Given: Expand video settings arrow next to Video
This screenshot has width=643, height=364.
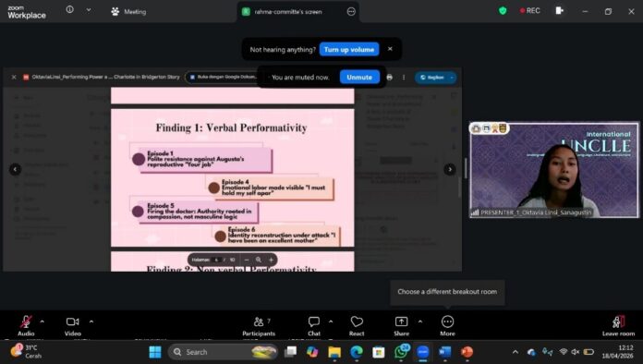Looking at the screenshot, I should (x=91, y=322).
